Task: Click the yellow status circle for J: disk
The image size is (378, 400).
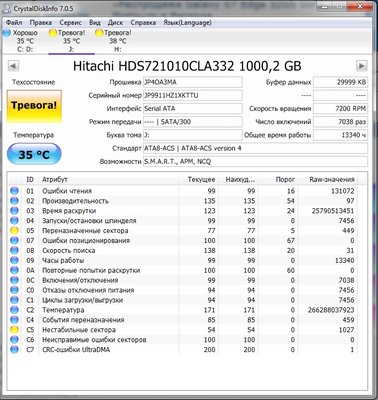Action: pos(53,33)
